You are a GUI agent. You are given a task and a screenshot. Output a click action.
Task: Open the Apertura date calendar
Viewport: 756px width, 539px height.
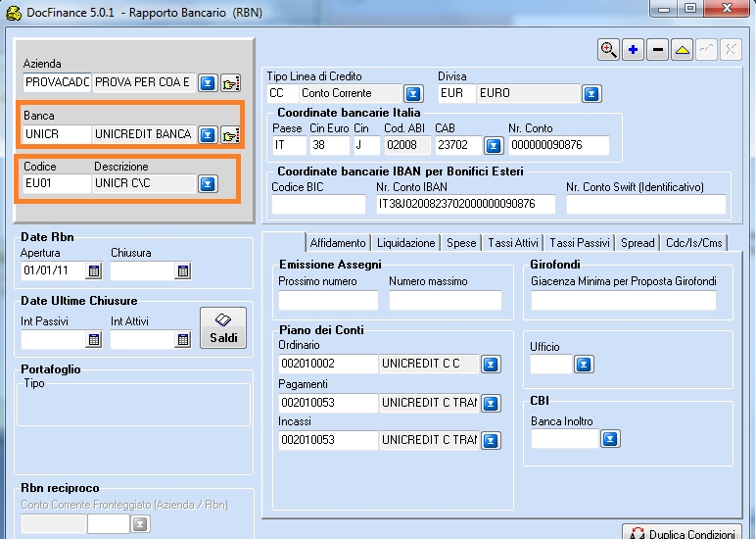pyautogui.click(x=94, y=270)
